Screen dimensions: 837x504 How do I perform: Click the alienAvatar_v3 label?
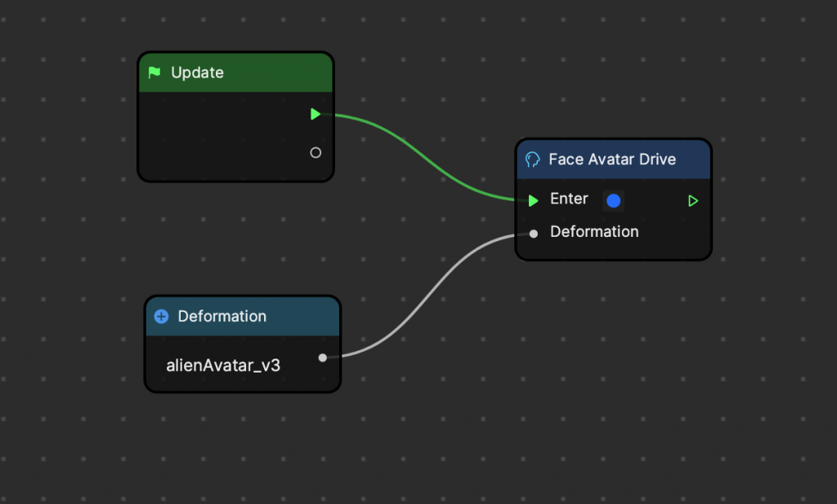coord(223,365)
